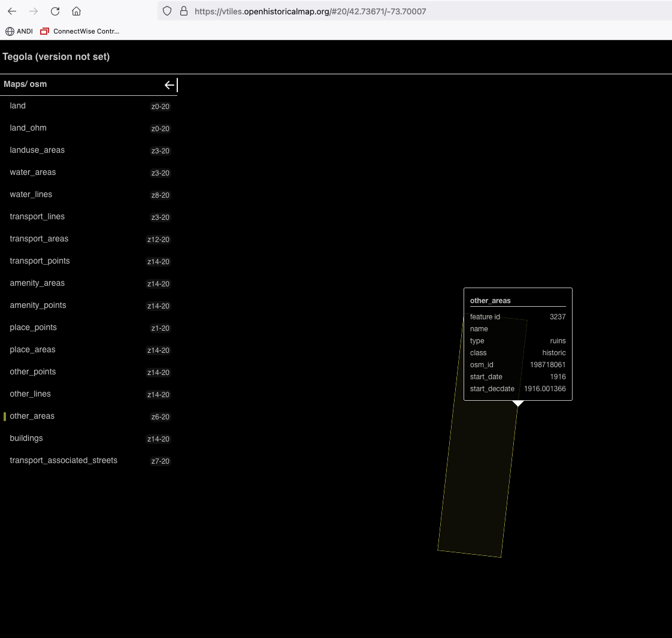Open the ANDI bookmark globe icon
This screenshot has width=672, height=638.
8,31
